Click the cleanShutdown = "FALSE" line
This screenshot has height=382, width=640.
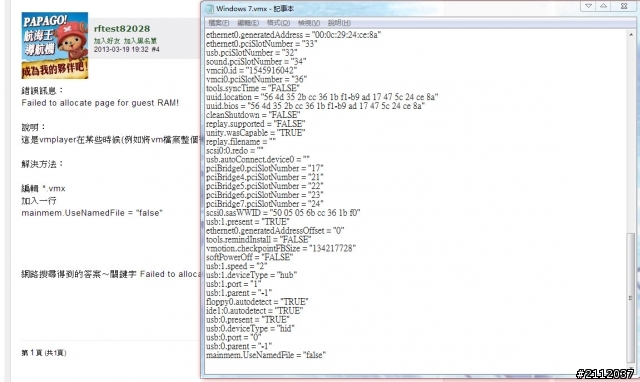(x=253, y=115)
